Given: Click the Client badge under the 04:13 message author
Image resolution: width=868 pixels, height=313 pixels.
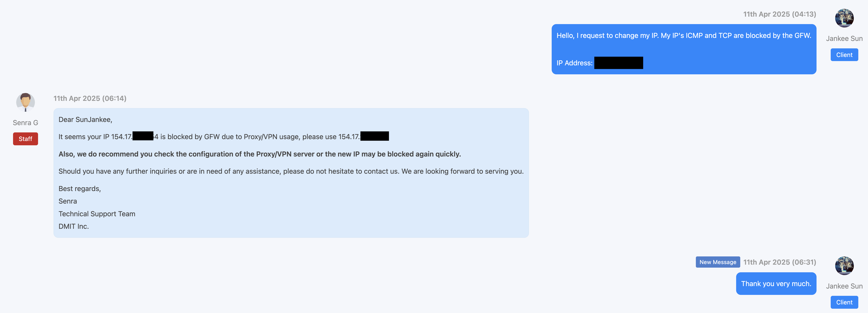Looking at the screenshot, I should coord(844,55).
